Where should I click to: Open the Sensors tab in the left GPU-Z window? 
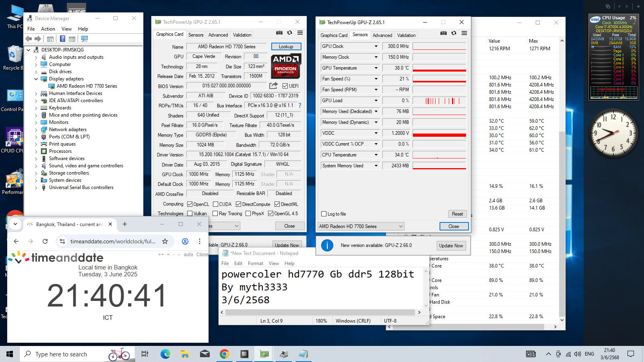pyautogui.click(x=196, y=35)
